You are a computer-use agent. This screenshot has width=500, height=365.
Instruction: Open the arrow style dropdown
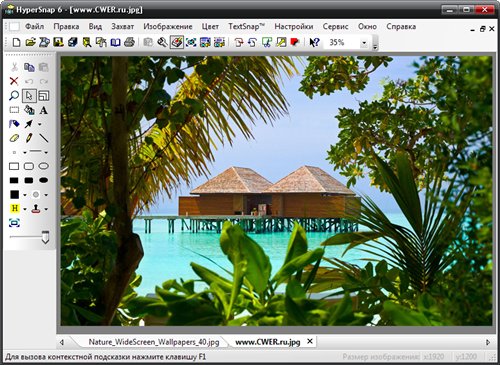click(39, 124)
